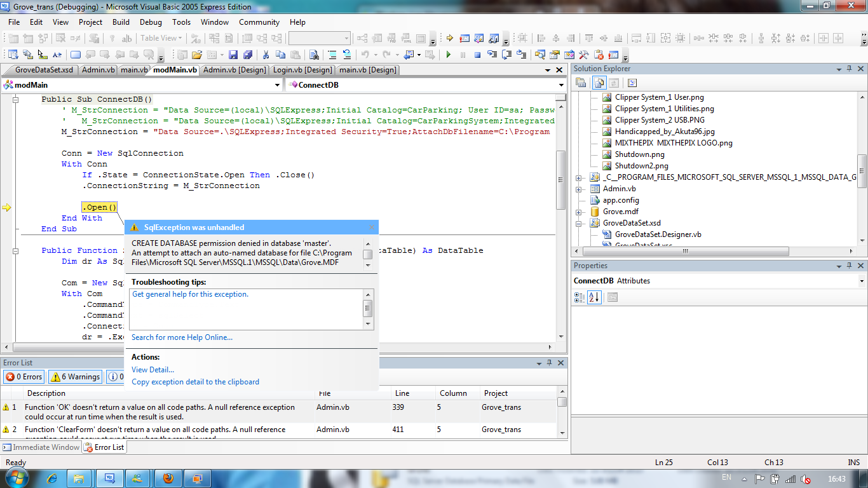Open the Build menu
The width and height of the screenshot is (868, 488).
(x=121, y=22)
